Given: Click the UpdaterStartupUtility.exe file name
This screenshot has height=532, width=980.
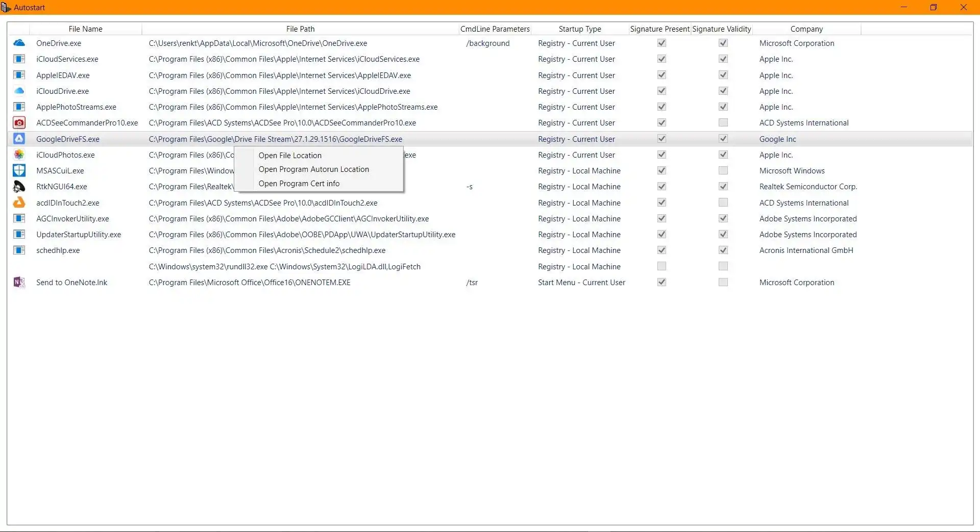Looking at the screenshot, I should [x=79, y=235].
